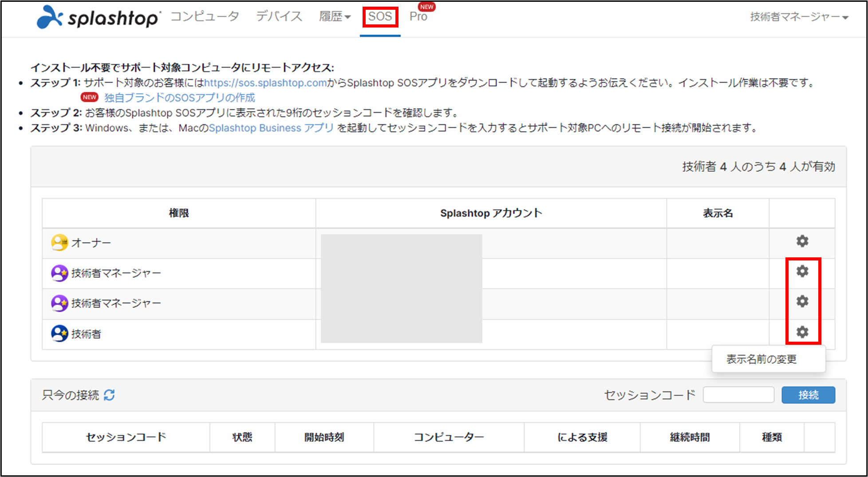Open the Pro tab

(418, 17)
